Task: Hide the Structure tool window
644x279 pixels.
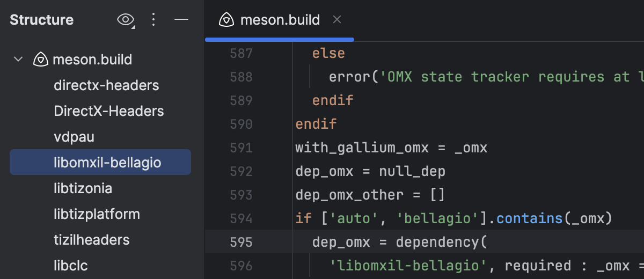Action: (181, 20)
